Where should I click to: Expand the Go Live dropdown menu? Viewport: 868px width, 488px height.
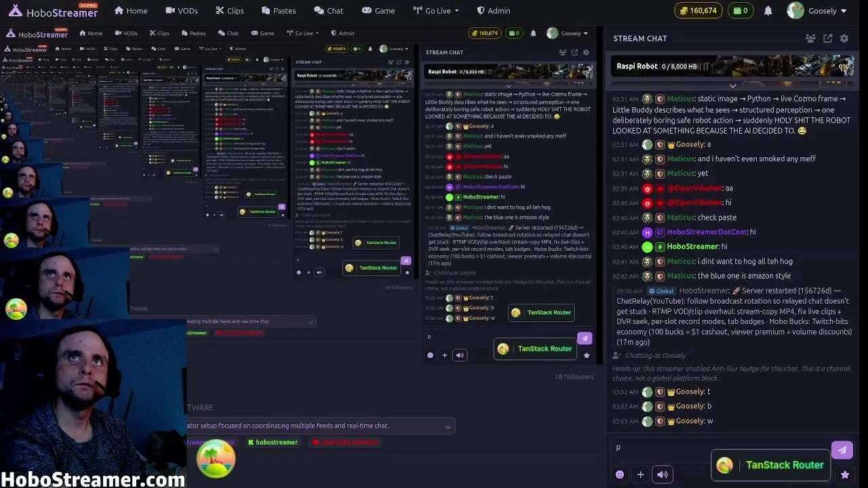436,11
